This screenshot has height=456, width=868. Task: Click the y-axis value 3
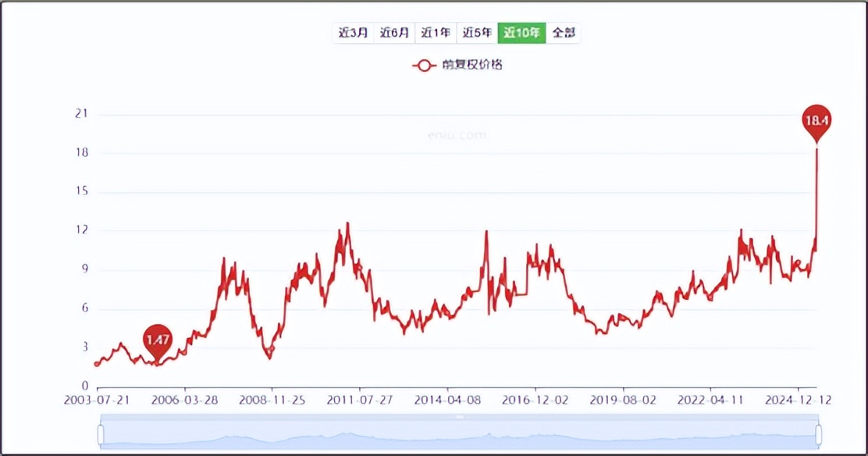85,347
